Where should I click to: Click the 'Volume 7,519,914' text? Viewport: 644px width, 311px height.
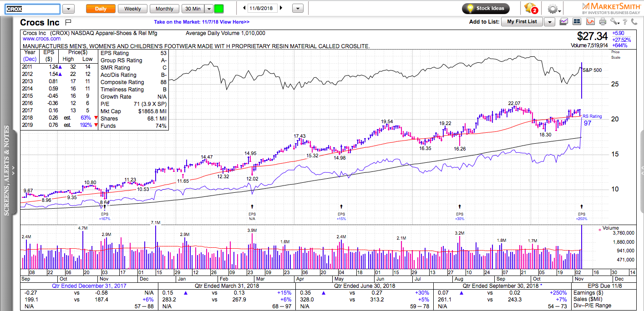(589, 45)
